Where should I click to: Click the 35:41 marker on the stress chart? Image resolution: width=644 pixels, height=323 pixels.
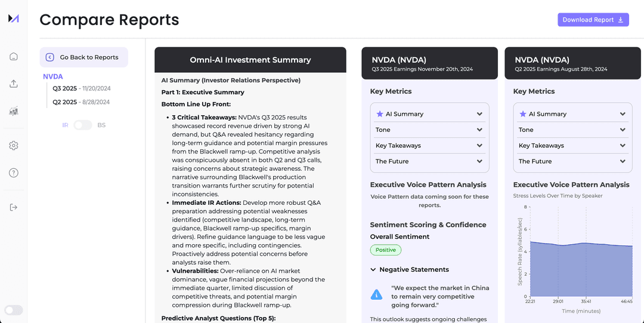(586, 302)
